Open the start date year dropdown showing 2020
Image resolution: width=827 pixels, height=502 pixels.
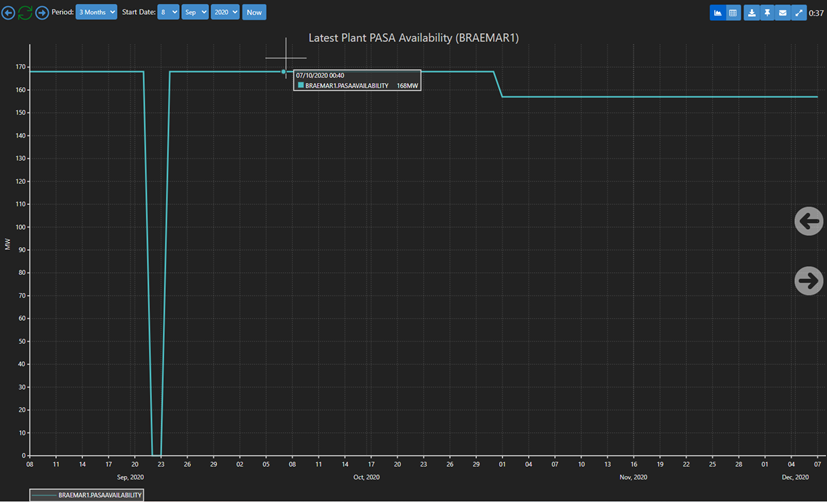pos(225,12)
